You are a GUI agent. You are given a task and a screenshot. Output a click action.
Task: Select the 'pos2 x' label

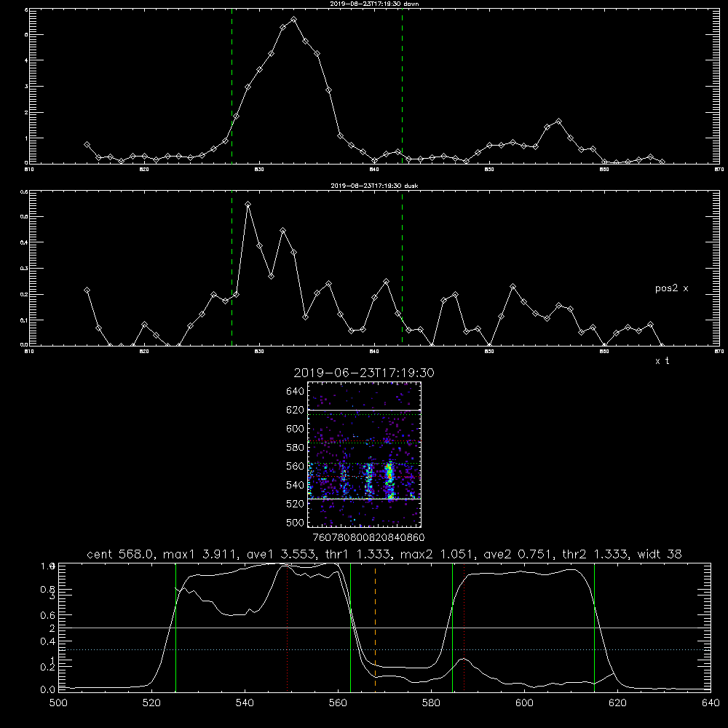pos(671,288)
